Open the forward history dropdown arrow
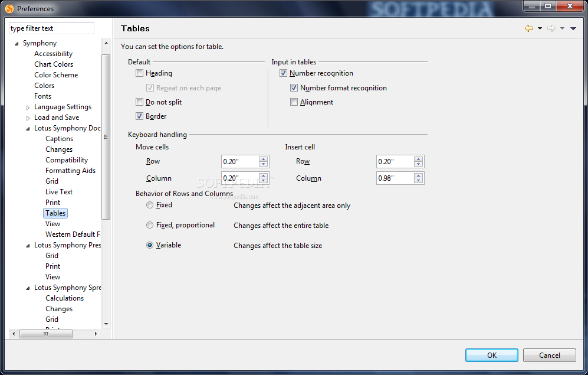588x375 pixels. [x=562, y=28]
